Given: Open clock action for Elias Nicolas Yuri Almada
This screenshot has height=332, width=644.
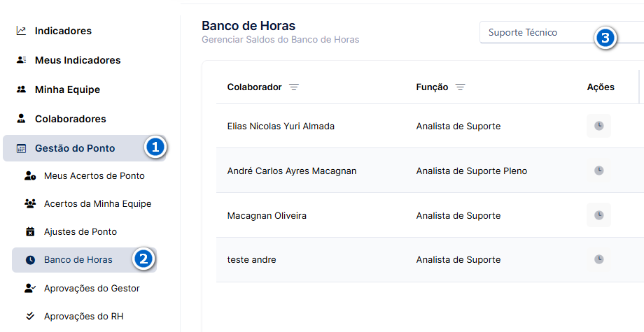Looking at the screenshot, I should click(x=598, y=126).
